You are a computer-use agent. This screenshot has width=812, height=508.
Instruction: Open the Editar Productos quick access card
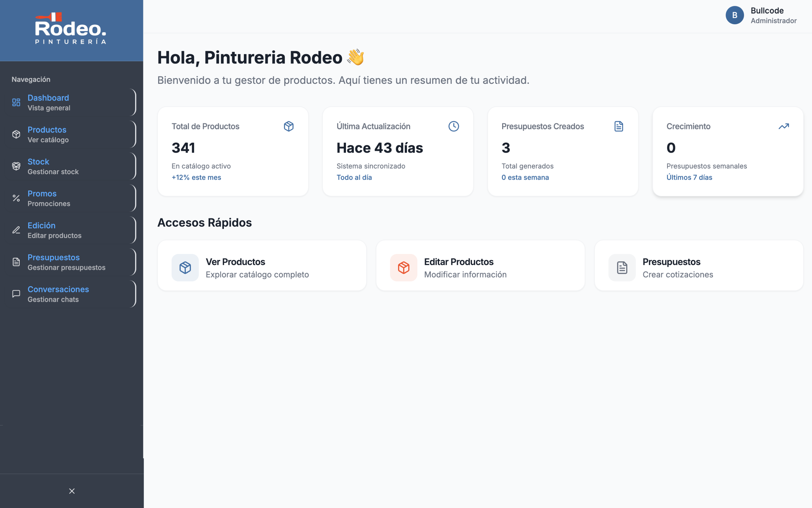coord(480,265)
